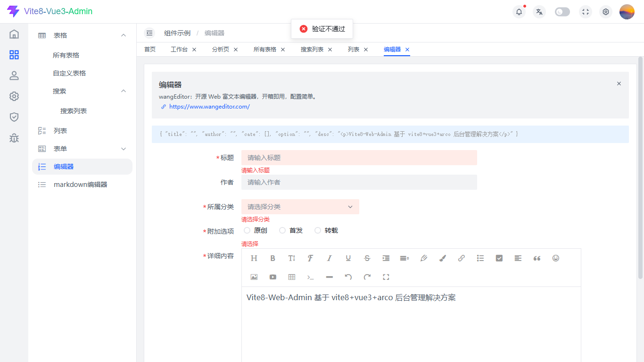The width and height of the screenshot is (644, 362).
Task: Toggle the dark mode switch
Action: tap(562, 12)
